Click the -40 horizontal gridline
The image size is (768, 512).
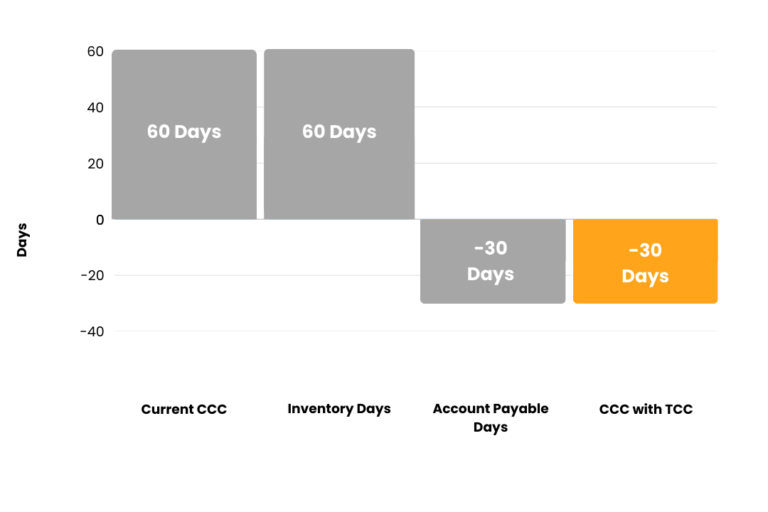tap(415, 331)
